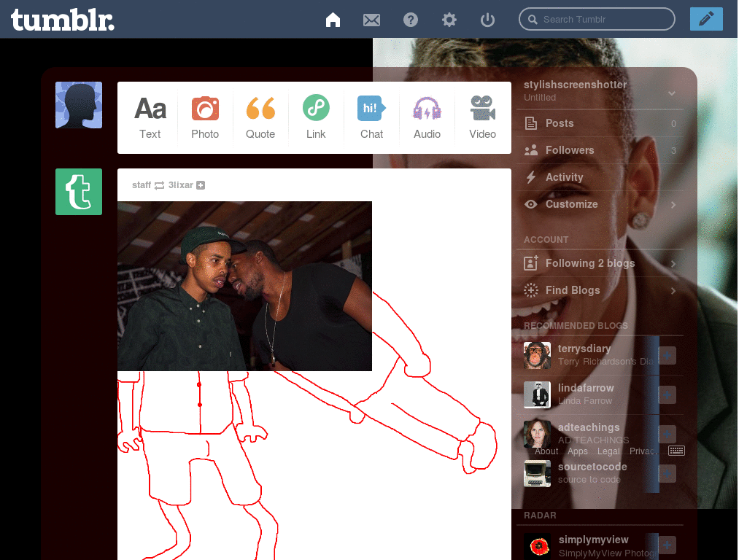This screenshot has width=747, height=560.
Task: Open the adteachings recommended blog
Action: pos(589,427)
